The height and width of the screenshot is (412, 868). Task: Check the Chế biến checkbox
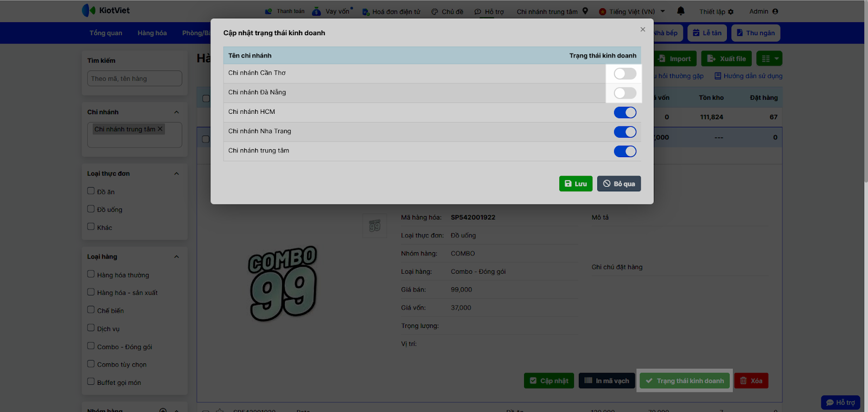click(x=91, y=310)
